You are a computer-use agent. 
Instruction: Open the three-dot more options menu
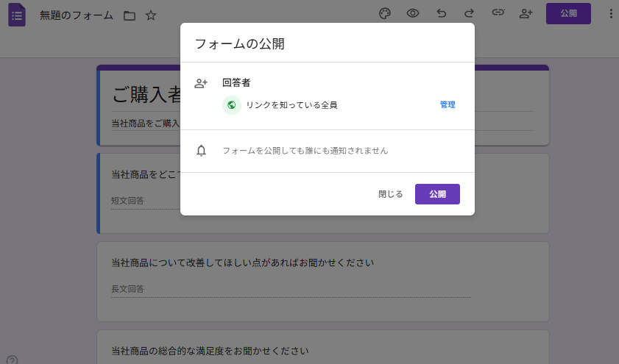pyautogui.click(x=609, y=13)
